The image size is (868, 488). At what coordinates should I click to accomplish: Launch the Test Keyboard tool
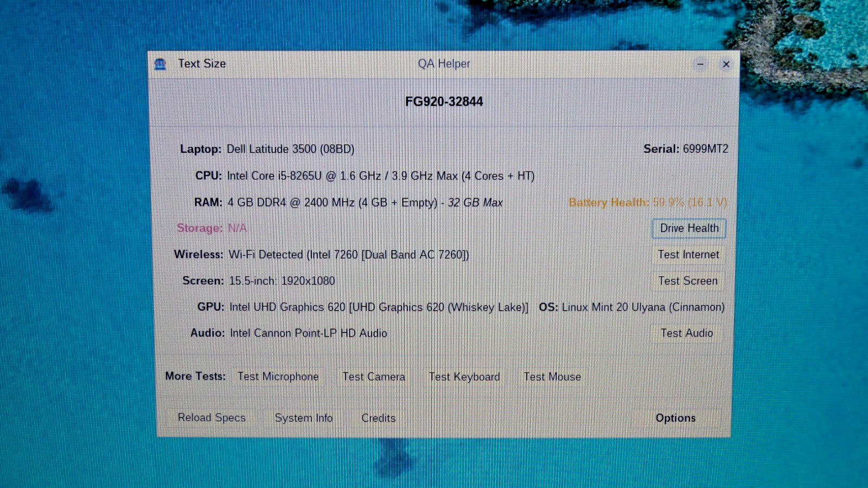point(464,377)
